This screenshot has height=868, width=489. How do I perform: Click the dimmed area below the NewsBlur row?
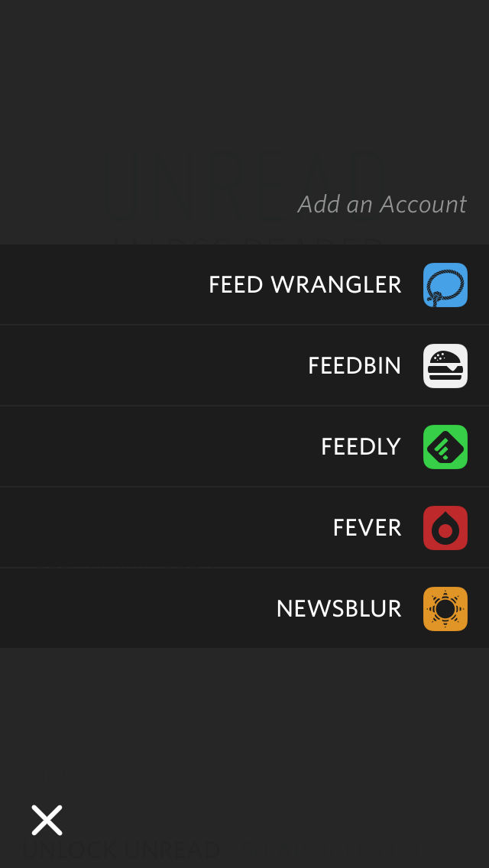click(244, 718)
